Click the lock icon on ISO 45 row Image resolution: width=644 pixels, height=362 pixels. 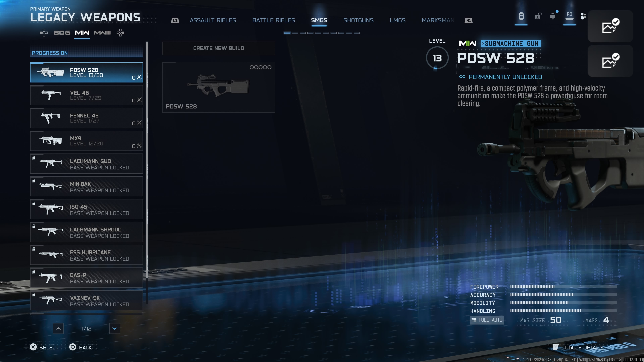click(x=34, y=203)
